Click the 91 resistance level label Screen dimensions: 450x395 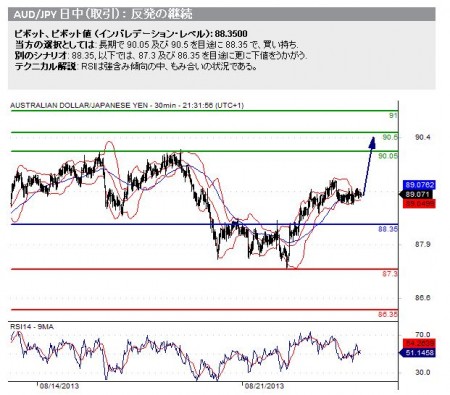393,116
